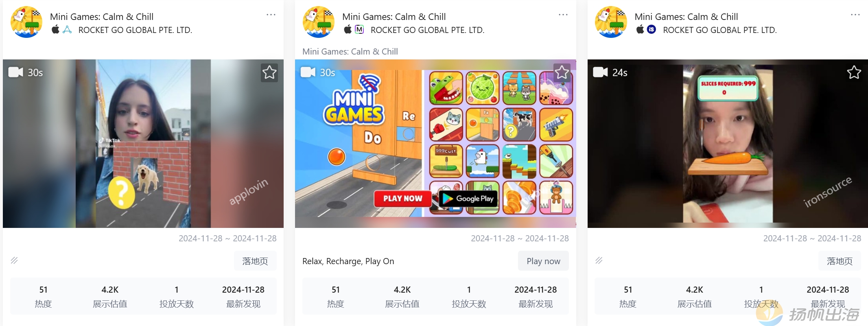Star the Mini Games banner video ad
Screen dimensions: 868x326
coord(562,72)
